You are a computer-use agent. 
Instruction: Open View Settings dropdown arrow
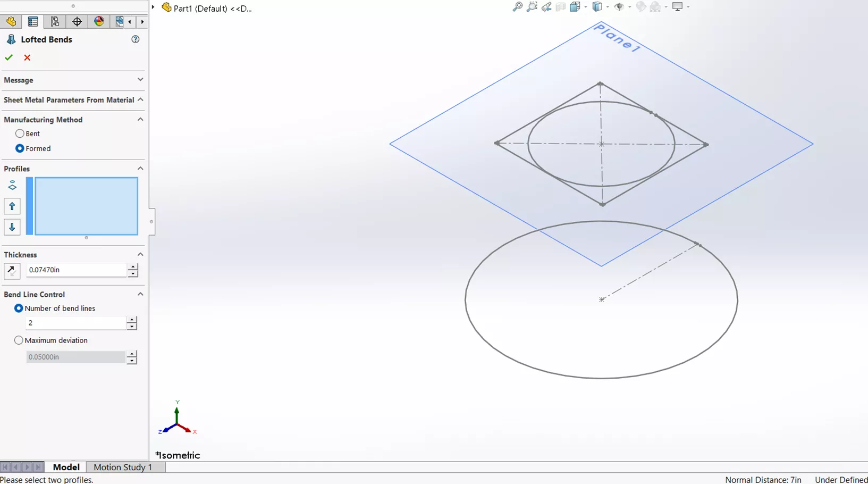coord(688,7)
